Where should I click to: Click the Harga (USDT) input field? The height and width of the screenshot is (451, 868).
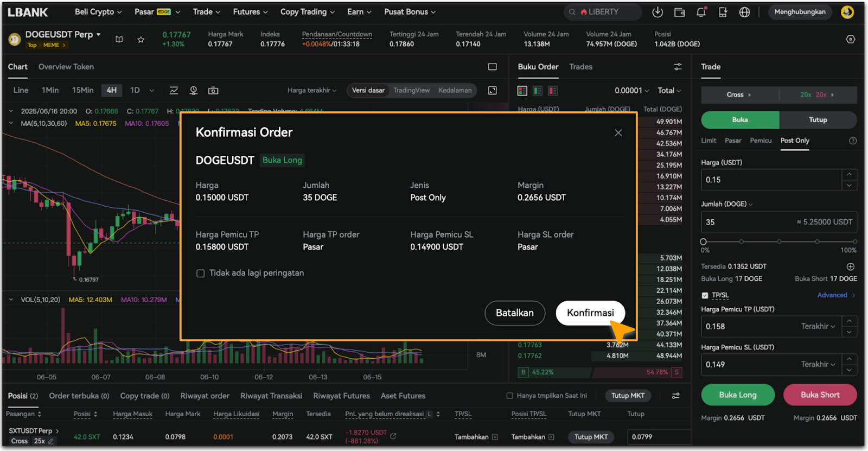tap(771, 180)
